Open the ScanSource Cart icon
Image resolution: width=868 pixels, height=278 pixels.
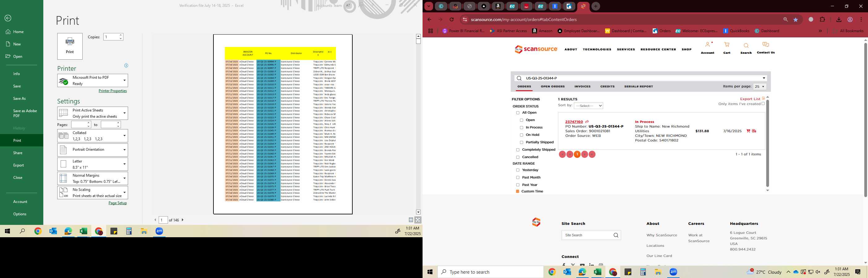click(x=727, y=45)
